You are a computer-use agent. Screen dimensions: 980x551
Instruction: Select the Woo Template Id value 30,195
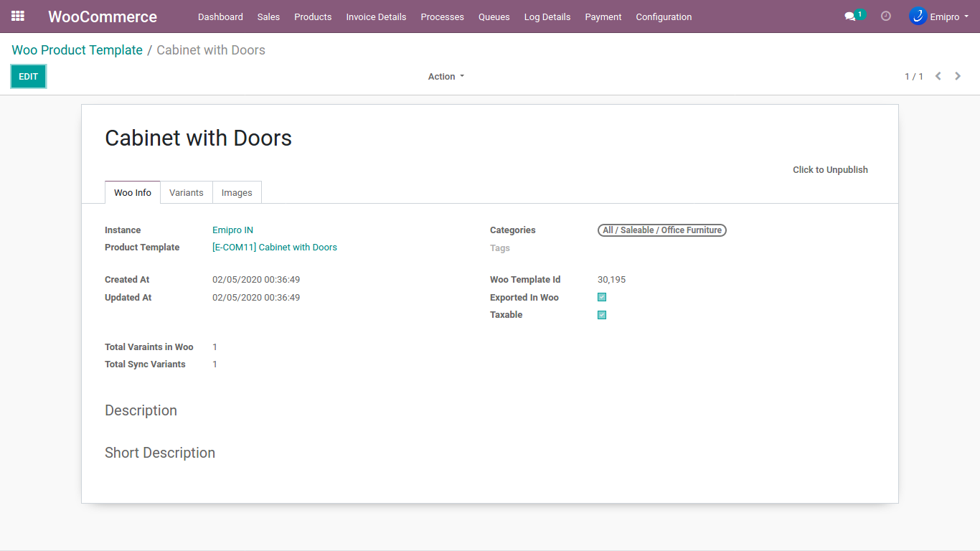pyautogui.click(x=612, y=280)
